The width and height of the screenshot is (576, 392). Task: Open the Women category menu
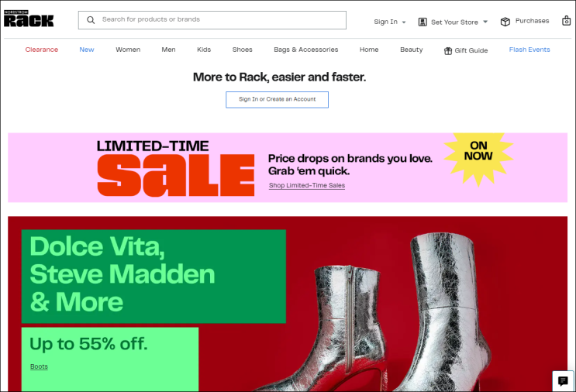[128, 50]
